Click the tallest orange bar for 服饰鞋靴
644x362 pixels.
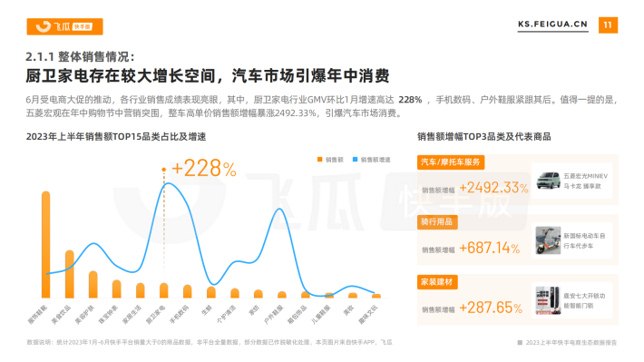tap(46, 244)
